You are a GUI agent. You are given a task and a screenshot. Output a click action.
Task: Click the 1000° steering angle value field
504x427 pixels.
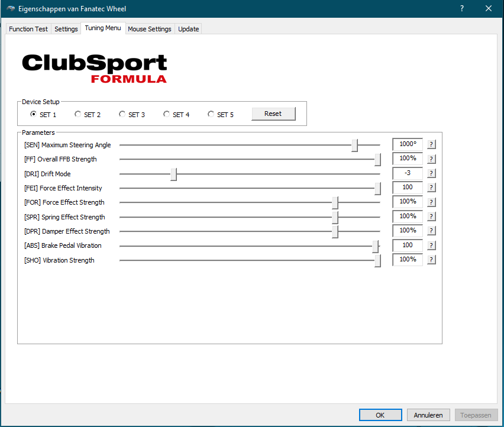pyautogui.click(x=408, y=144)
